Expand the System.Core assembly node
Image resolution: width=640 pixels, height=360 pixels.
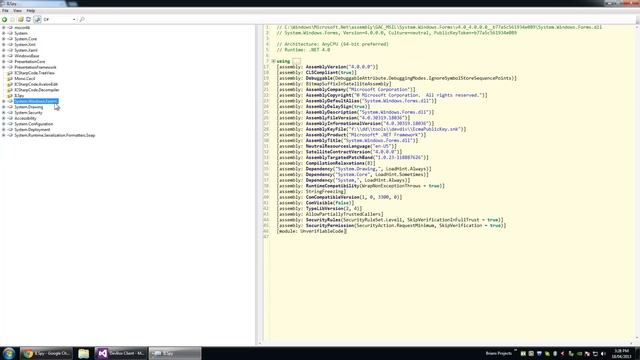tap(4, 39)
